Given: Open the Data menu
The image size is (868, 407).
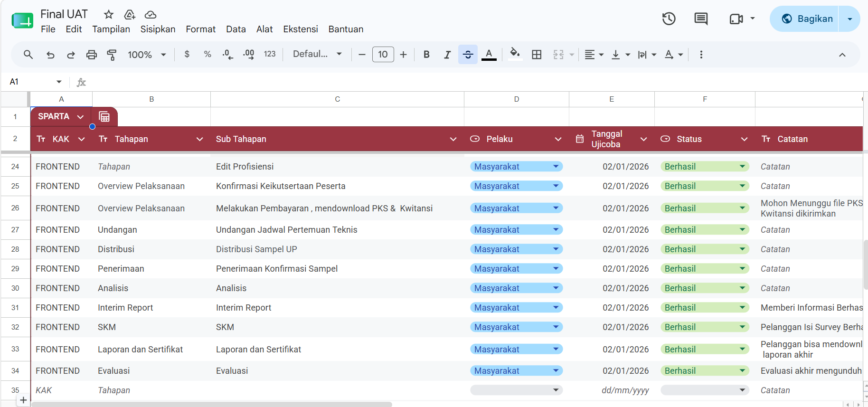Looking at the screenshot, I should (x=236, y=29).
